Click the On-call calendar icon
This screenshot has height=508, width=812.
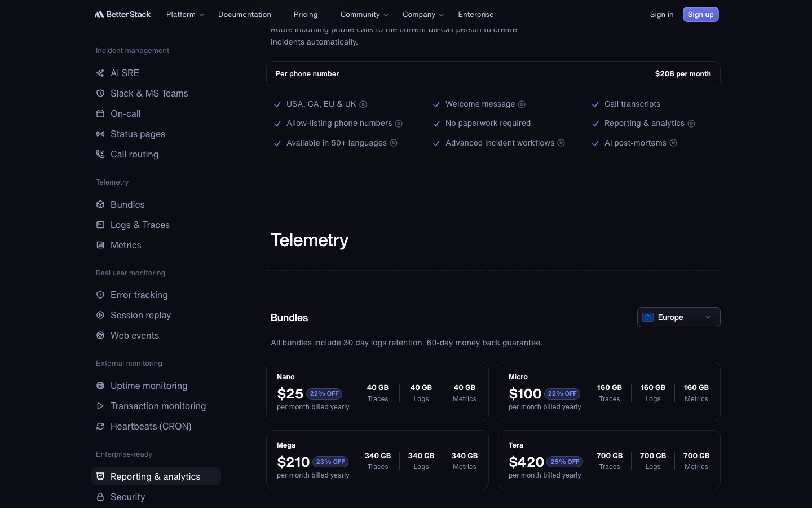click(x=100, y=113)
